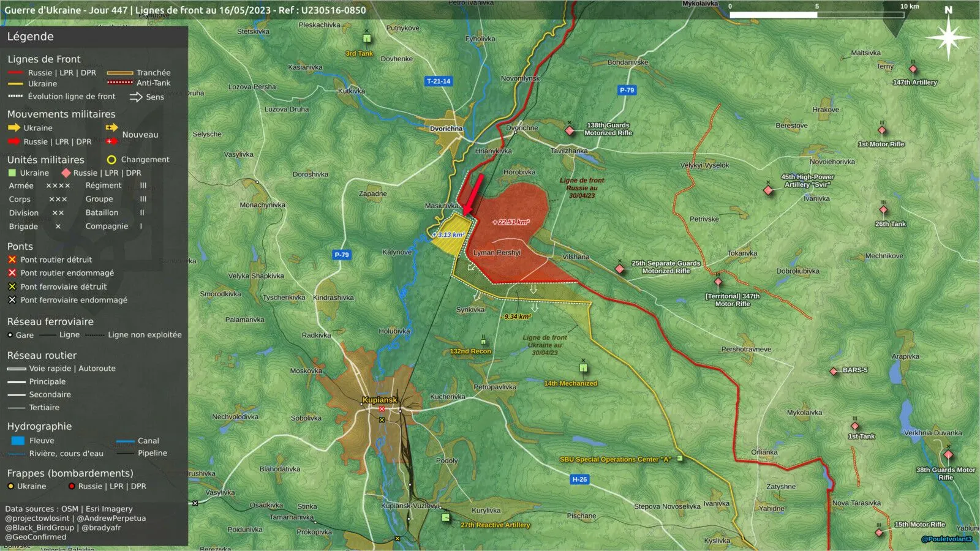Click the SBU Special Operations Center marker

click(x=679, y=458)
